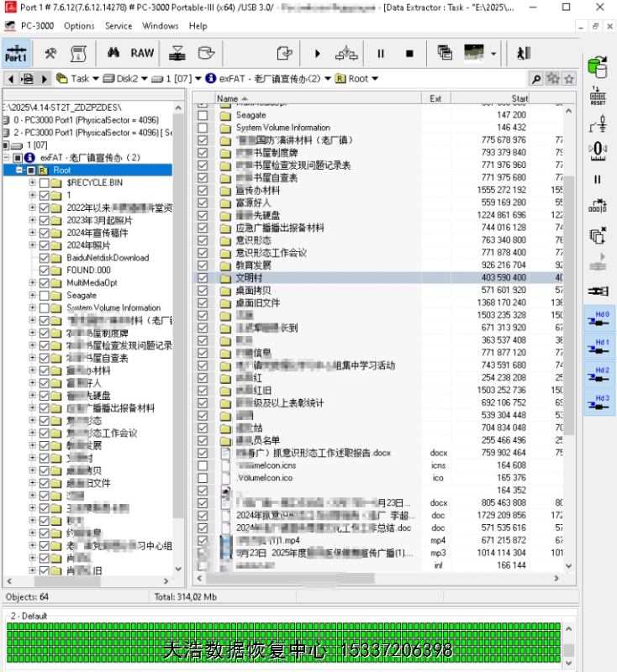Click the wrench and hammer tools icon
Screen dimensions: 617x672
(x=50, y=53)
